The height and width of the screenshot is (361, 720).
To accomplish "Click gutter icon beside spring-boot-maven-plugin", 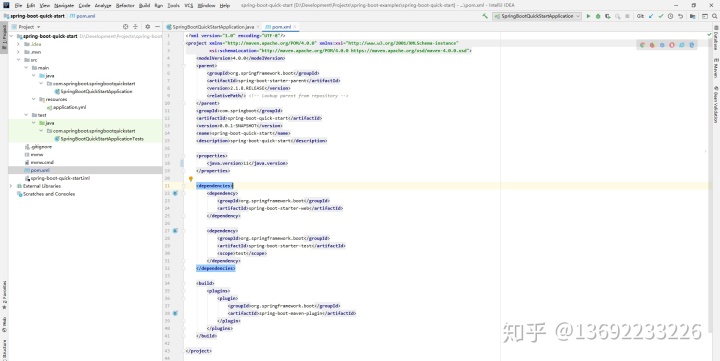I will [x=175, y=313].
